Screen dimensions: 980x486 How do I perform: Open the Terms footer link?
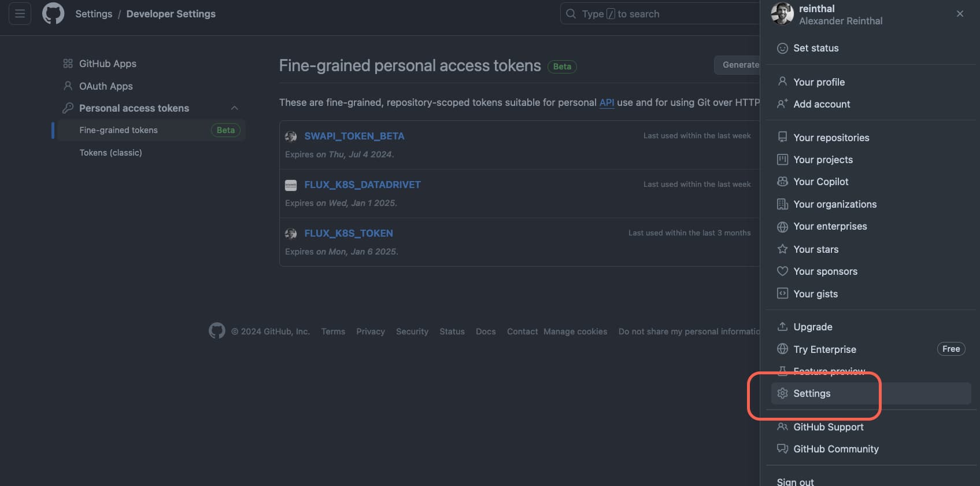coord(333,332)
